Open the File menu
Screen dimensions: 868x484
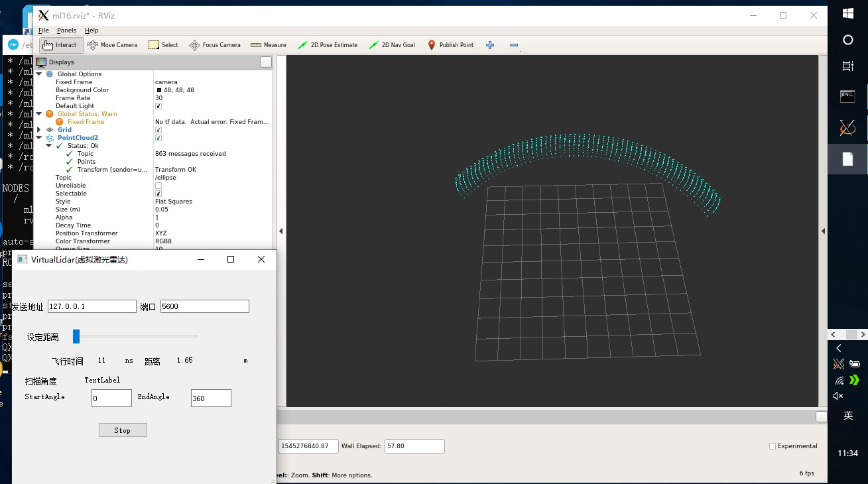(44, 30)
